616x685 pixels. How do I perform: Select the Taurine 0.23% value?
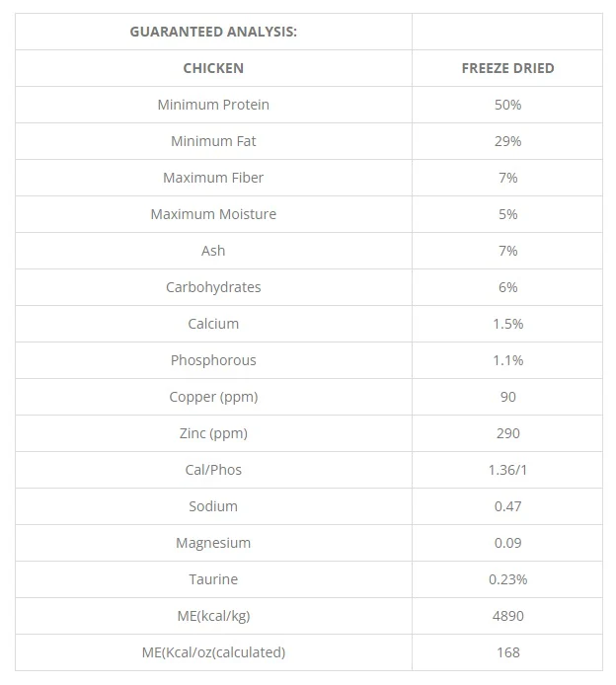[x=507, y=579]
